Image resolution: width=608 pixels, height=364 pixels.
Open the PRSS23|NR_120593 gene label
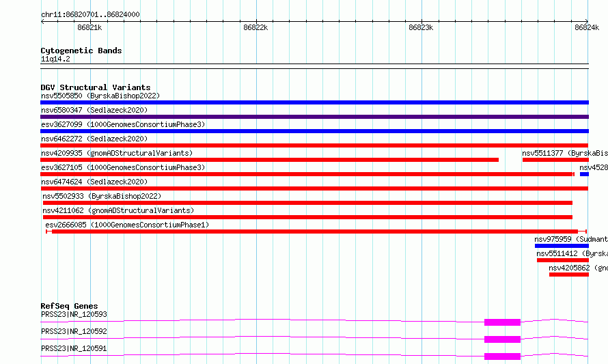pos(74,314)
